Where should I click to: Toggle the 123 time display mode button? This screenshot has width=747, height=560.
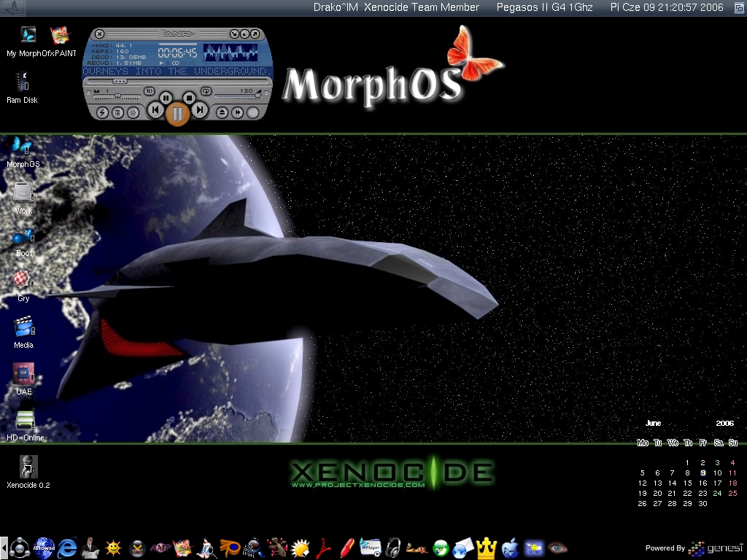point(149,90)
